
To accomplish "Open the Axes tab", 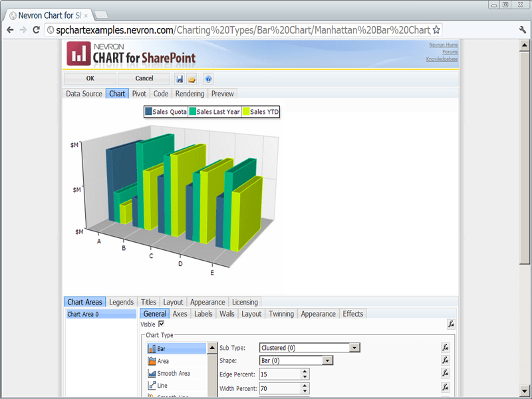I will coord(180,314).
